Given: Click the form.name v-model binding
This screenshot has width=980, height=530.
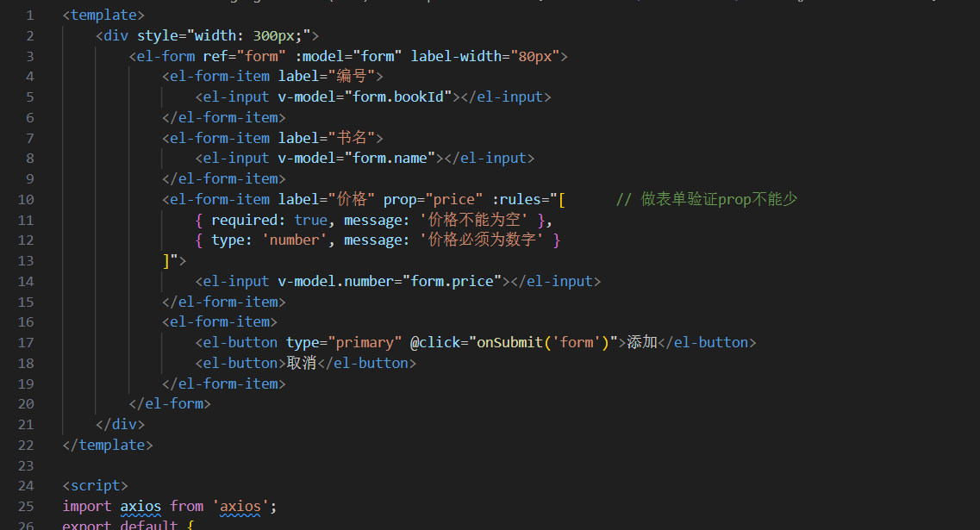Looking at the screenshot, I should click(390, 159).
